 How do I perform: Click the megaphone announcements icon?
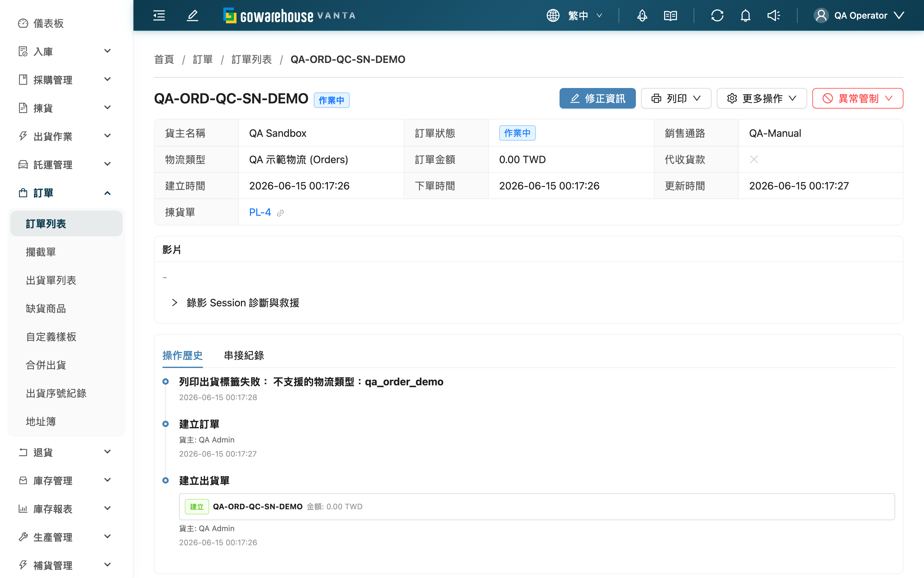point(774,15)
